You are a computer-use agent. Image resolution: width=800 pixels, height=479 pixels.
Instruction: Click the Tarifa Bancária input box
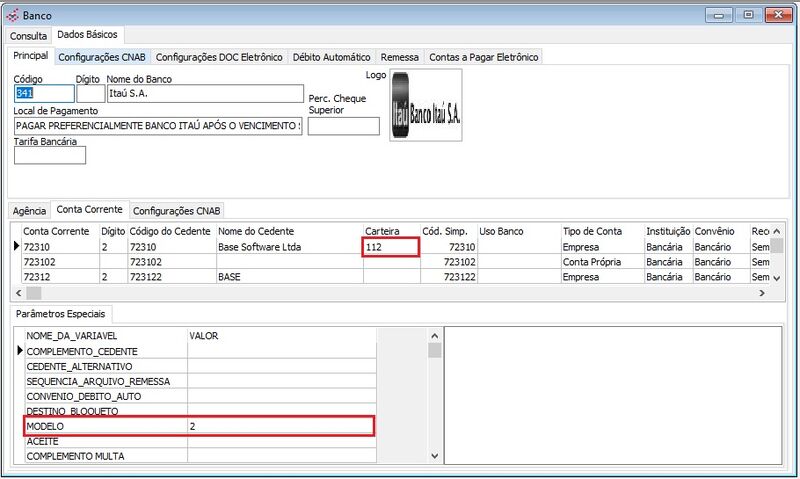pyautogui.click(x=50, y=155)
